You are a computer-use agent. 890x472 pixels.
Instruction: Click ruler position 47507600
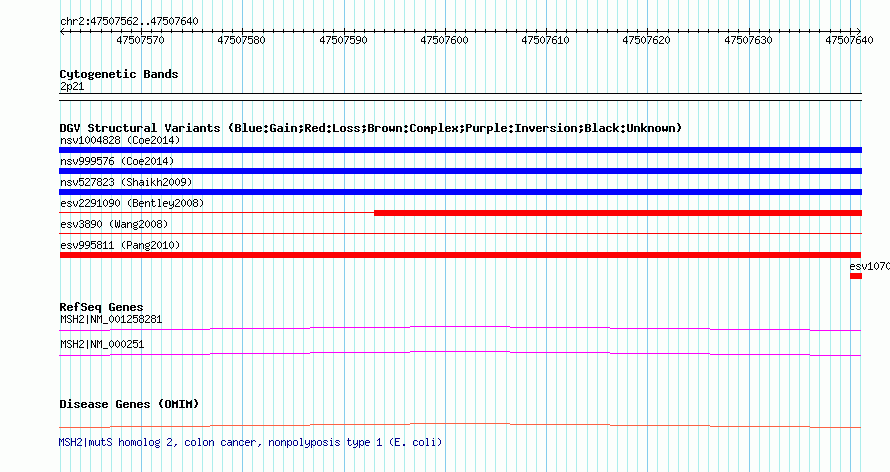tap(444, 40)
